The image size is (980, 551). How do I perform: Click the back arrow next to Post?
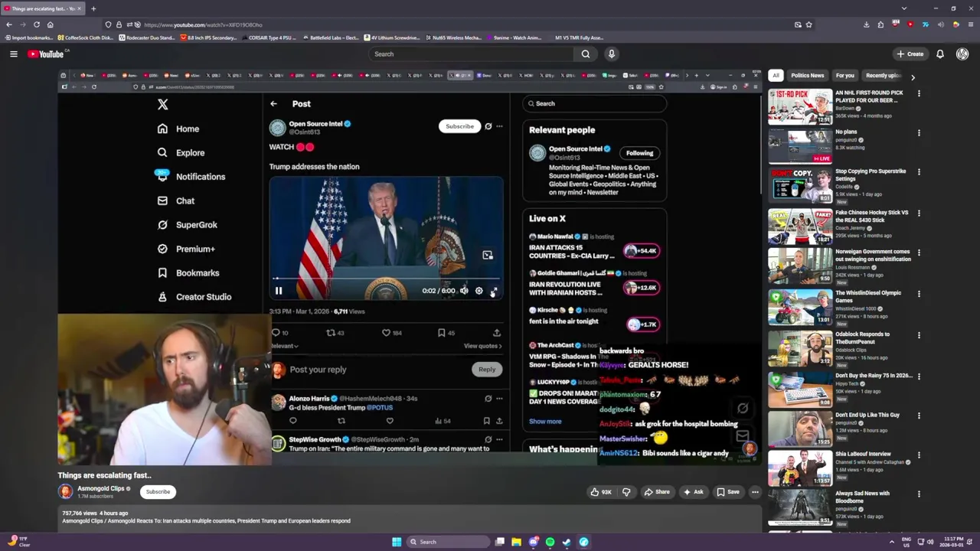tap(273, 103)
